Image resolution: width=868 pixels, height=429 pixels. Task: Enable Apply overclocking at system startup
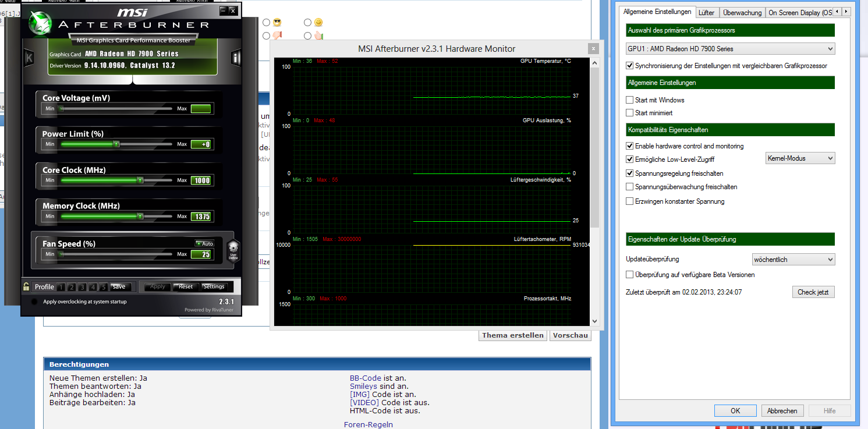(34, 302)
